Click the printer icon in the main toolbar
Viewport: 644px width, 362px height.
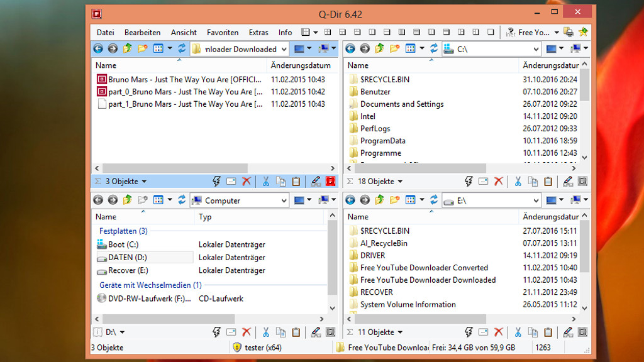point(569,32)
